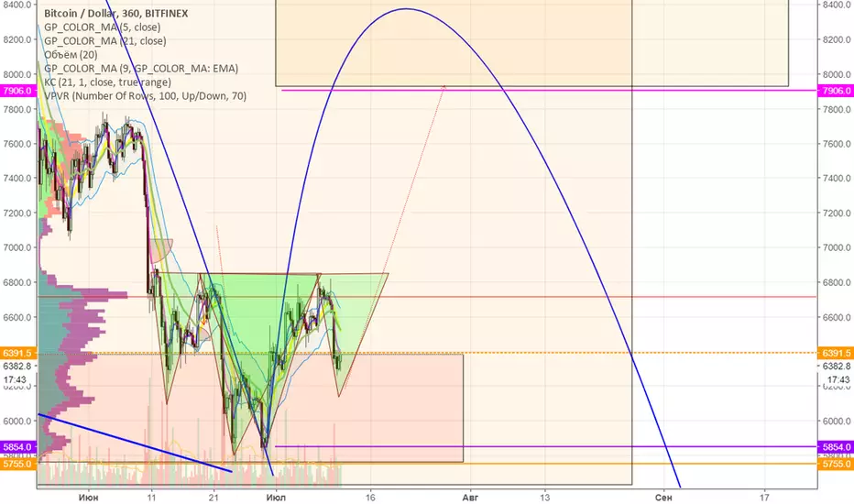854x504 pixels.
Task: Click 7200.0 on the left price scale
Action: (17, 213)
